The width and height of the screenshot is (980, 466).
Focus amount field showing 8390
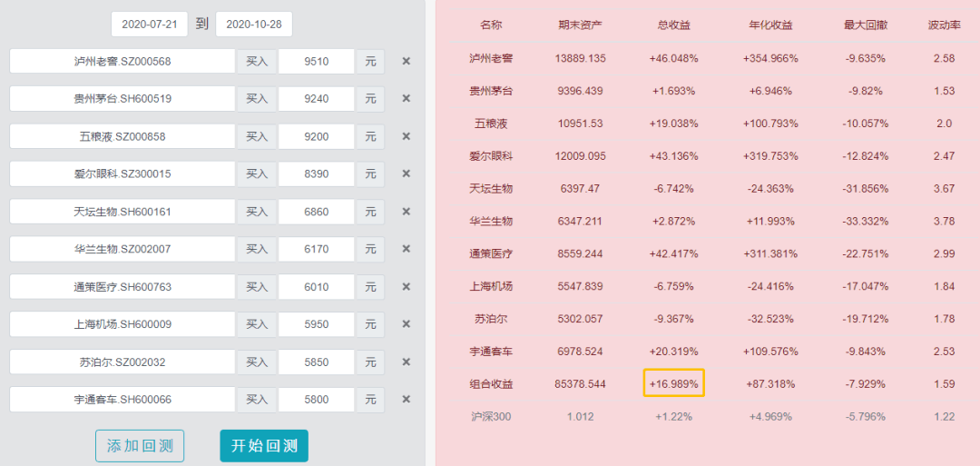pyautogui.click(x=317, y=174)
